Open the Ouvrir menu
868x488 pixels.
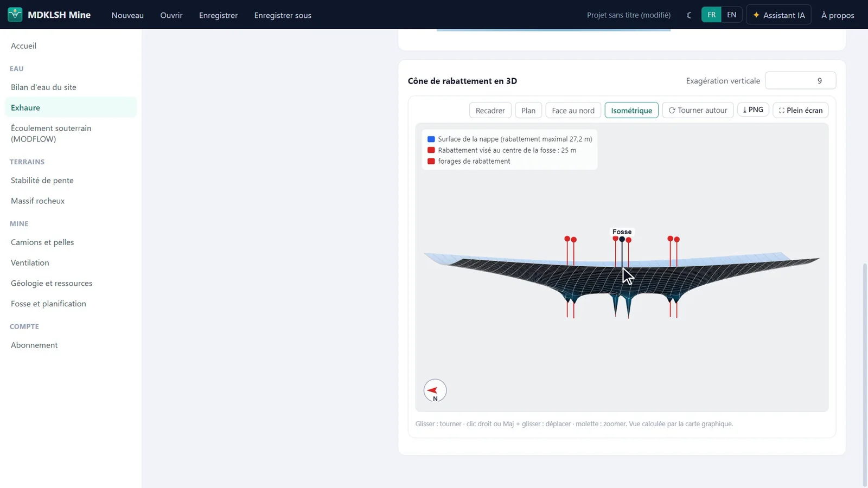(x=171, y=15)
